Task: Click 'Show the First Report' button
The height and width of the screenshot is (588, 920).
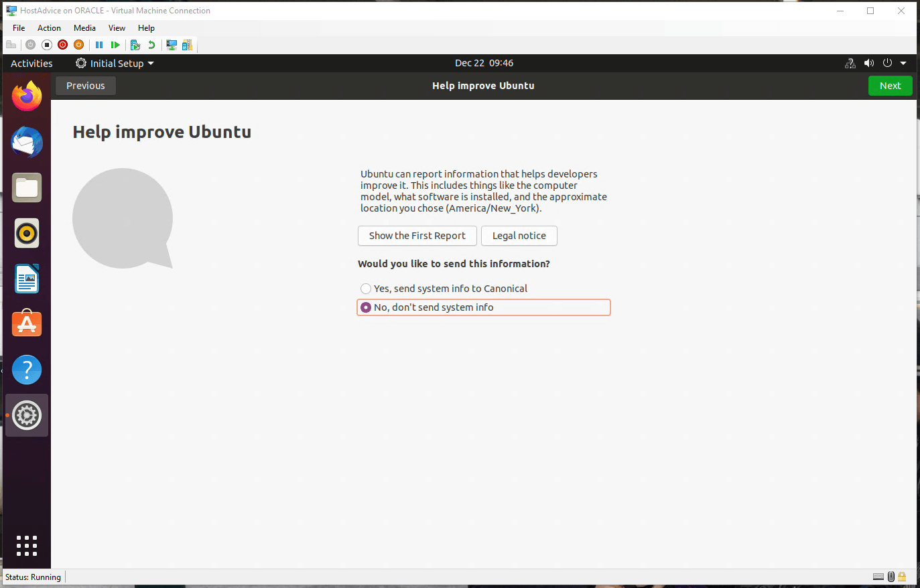Action: [417, 236]
